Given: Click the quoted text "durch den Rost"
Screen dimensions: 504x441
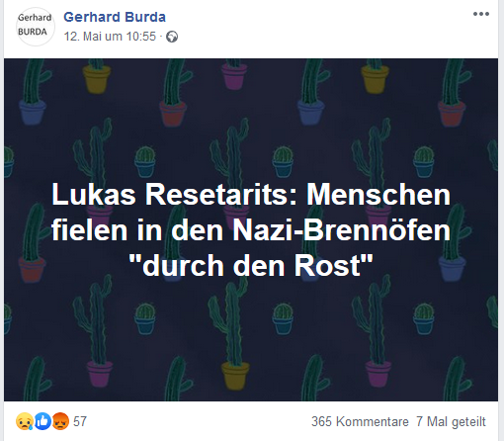Looking at the screenshot, I should click(251, 265).
